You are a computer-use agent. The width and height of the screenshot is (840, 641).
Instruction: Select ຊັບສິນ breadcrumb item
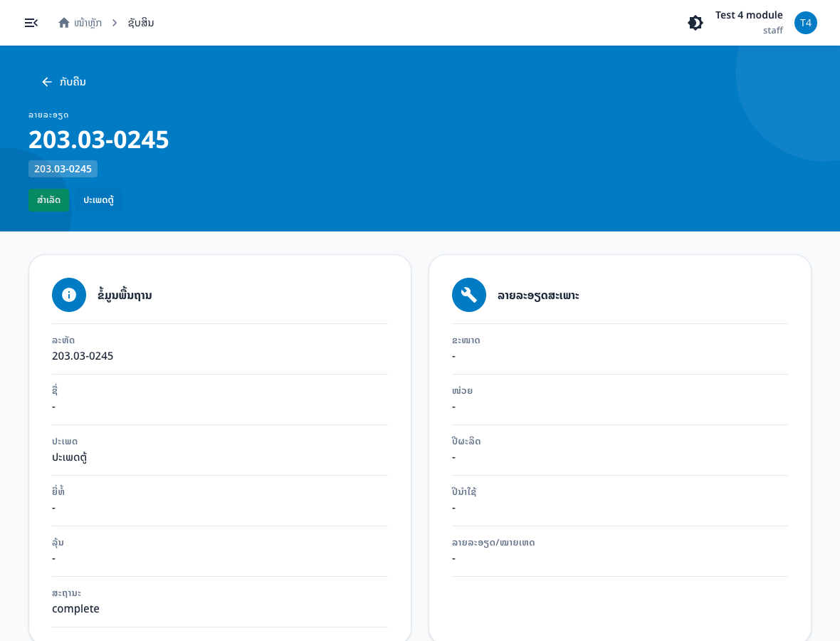141,23
